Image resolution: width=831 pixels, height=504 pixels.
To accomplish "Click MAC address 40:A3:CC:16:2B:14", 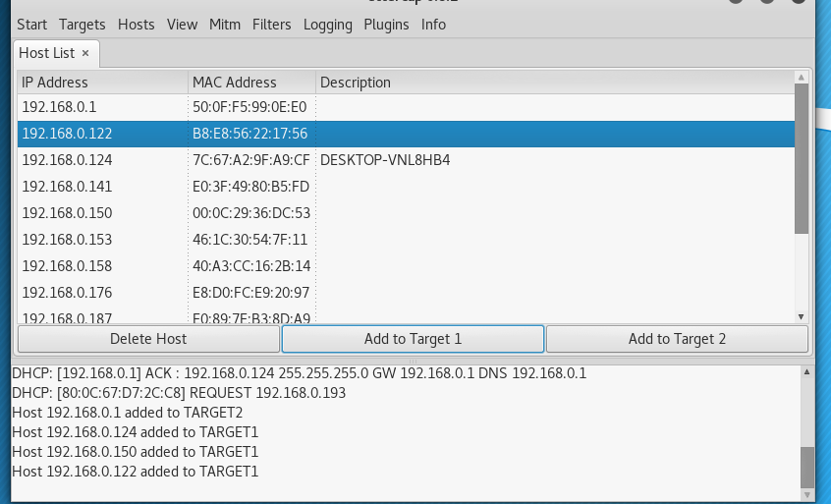I will [x=251, y=266].
